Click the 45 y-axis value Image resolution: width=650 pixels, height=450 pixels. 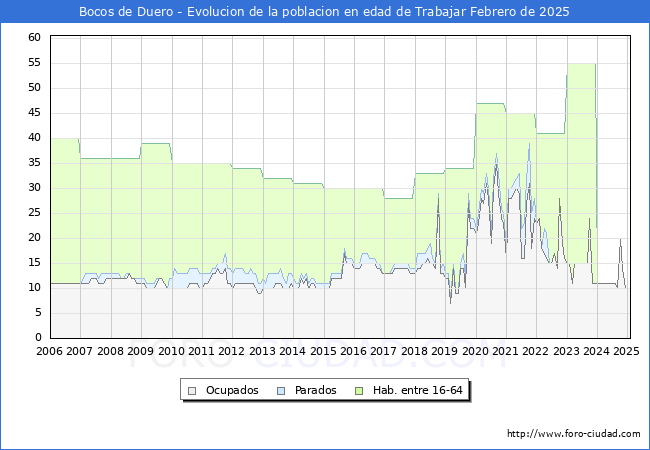click(35, 112)
